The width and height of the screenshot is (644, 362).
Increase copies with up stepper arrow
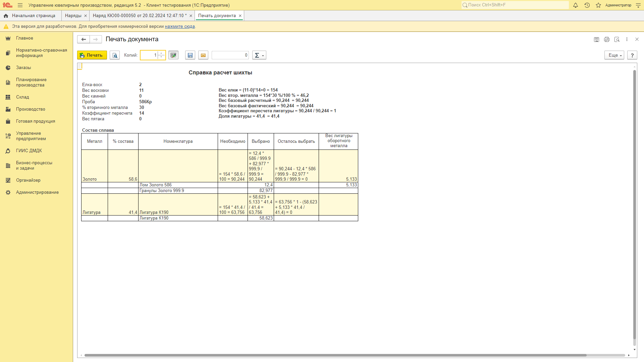click(x=162, y=53)
